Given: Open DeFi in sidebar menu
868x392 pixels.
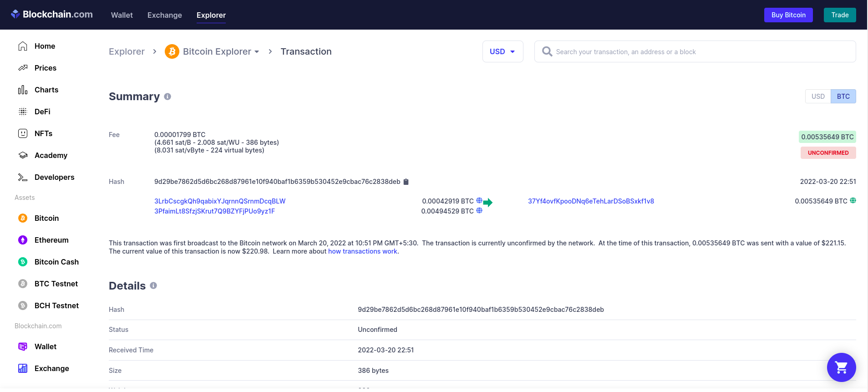Looking at the screenshot, I should [x=42, y=112].
